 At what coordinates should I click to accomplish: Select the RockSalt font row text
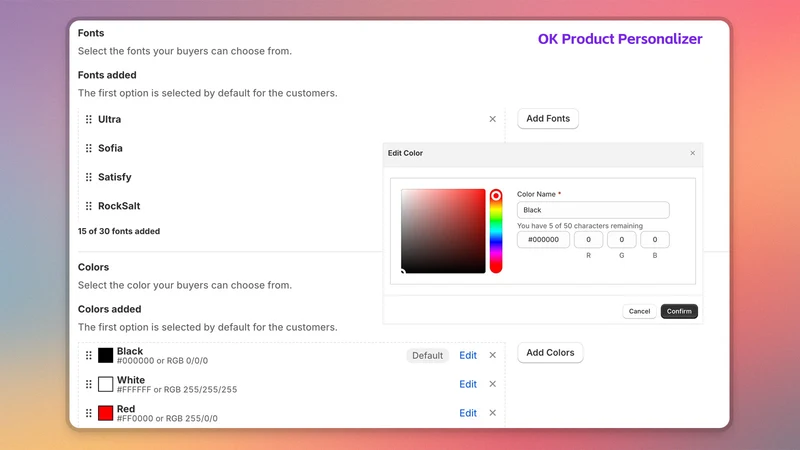[x=119, y=206]
